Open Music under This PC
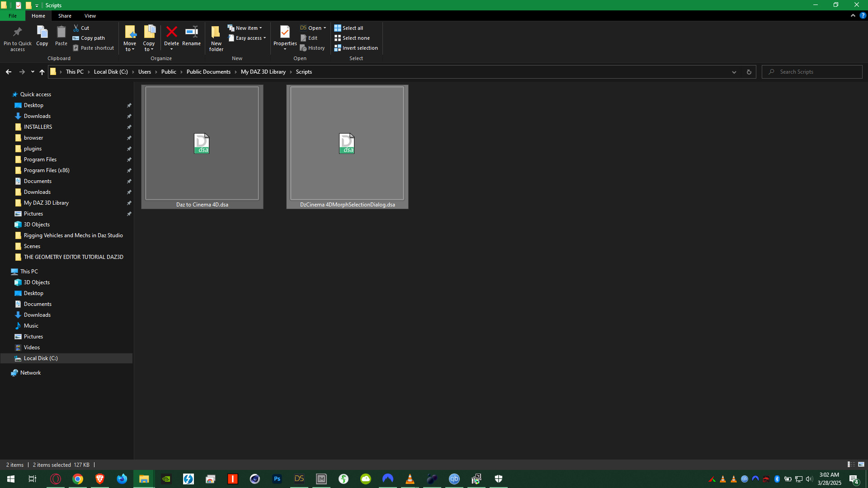The height and width of the screenshot is (488, 868). (x=31, y=326)
